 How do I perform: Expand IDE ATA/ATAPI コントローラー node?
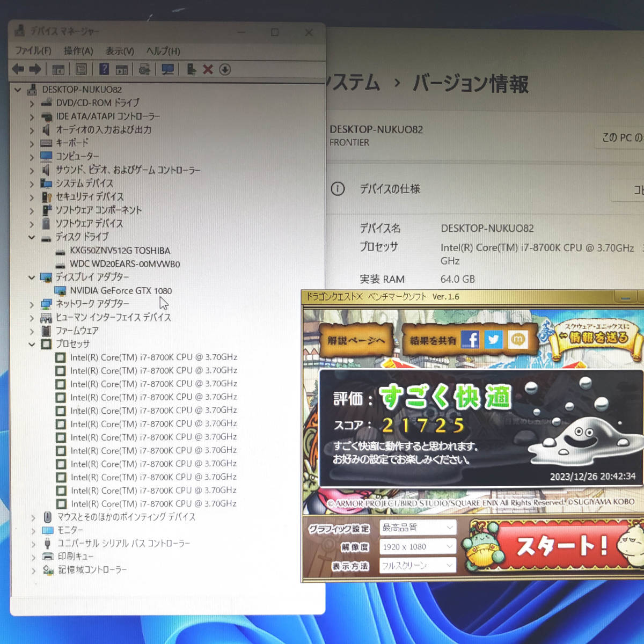(32, 116)
